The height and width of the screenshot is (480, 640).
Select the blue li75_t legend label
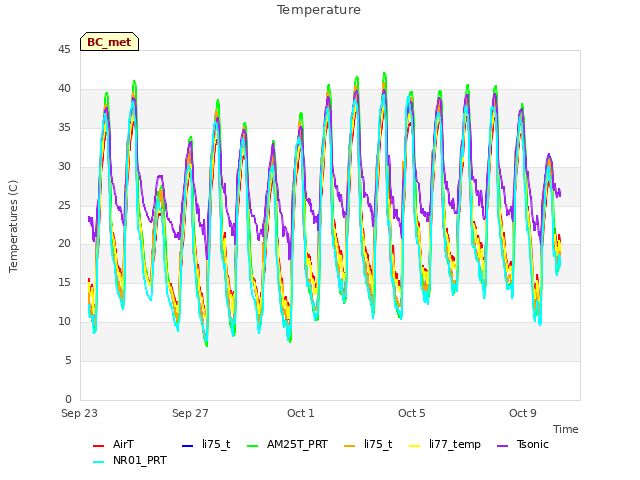pyautogui.click(x=216, y=444)
